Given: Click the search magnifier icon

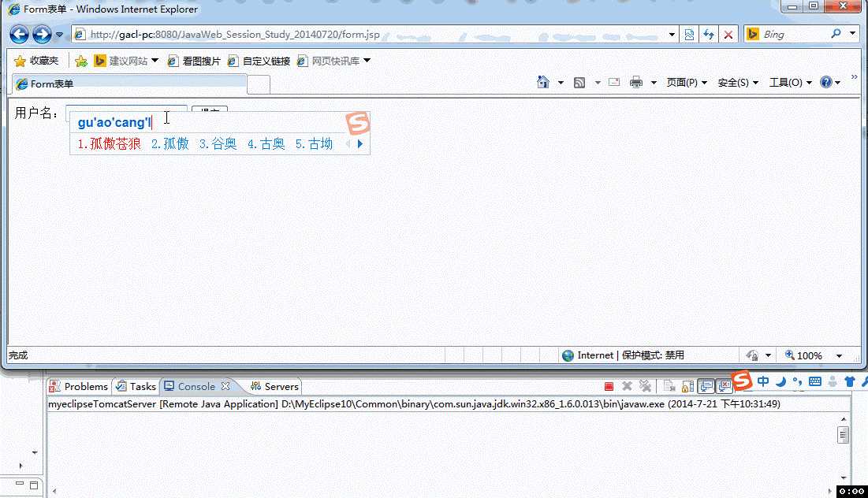Looking at the screenshot, I should (836, 34).
